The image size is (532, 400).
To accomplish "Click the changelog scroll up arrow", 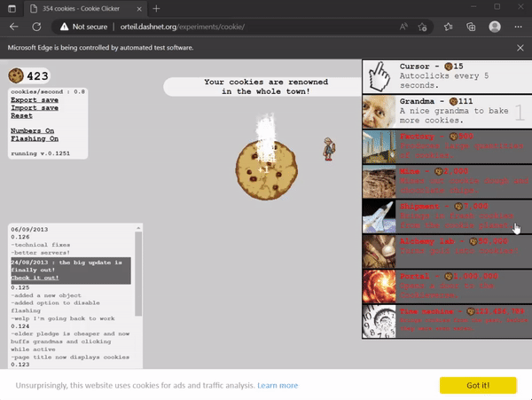I will tap(138, 228).
